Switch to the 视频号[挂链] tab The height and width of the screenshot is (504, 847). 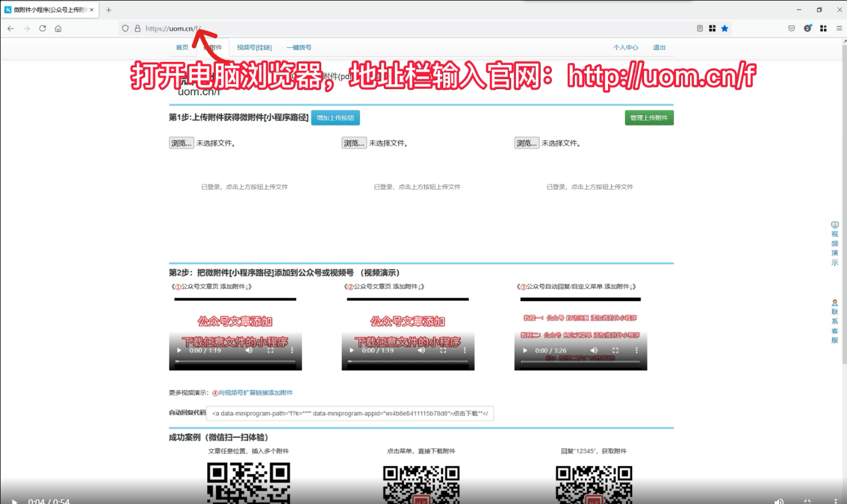point(254,48)
